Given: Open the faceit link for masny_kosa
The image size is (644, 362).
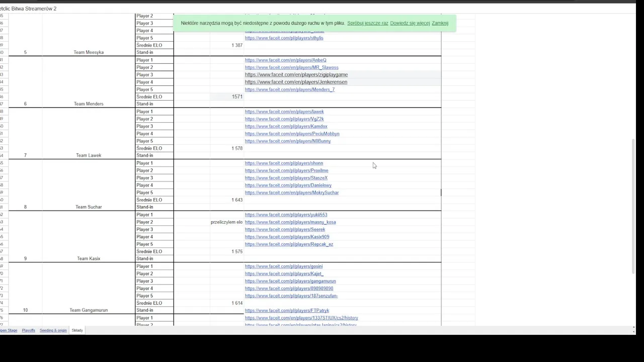Looking at the screenshot, I should tap(290, 222).
